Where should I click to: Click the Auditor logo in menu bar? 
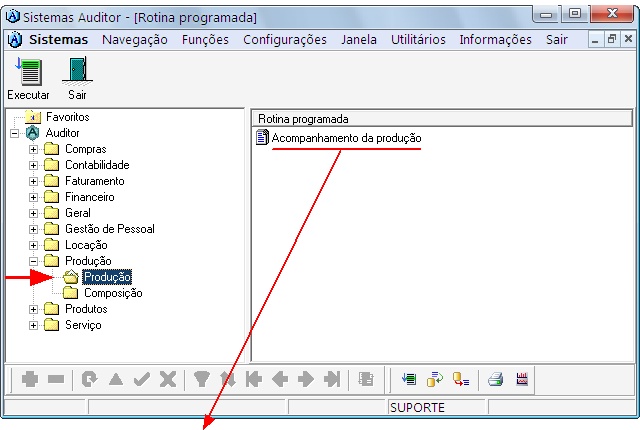(14, 40)
